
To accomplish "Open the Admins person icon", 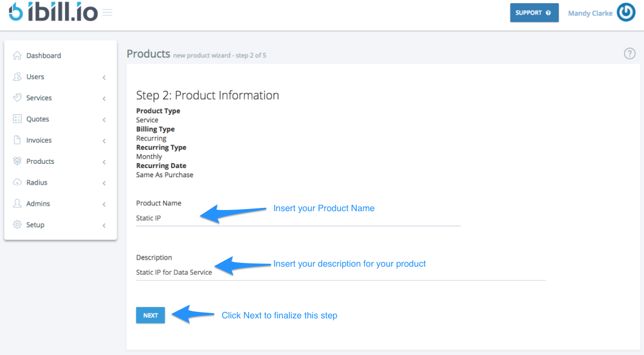I will [x=18, y=203].
